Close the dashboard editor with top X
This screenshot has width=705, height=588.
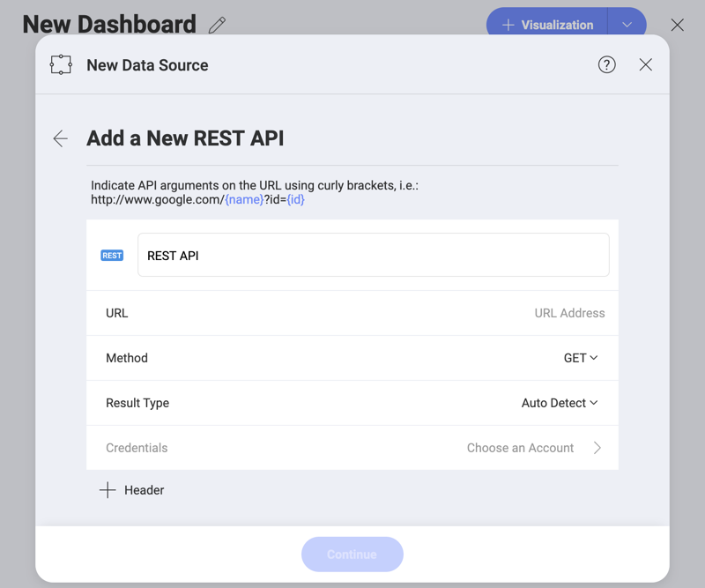click(x=677, y=25)
